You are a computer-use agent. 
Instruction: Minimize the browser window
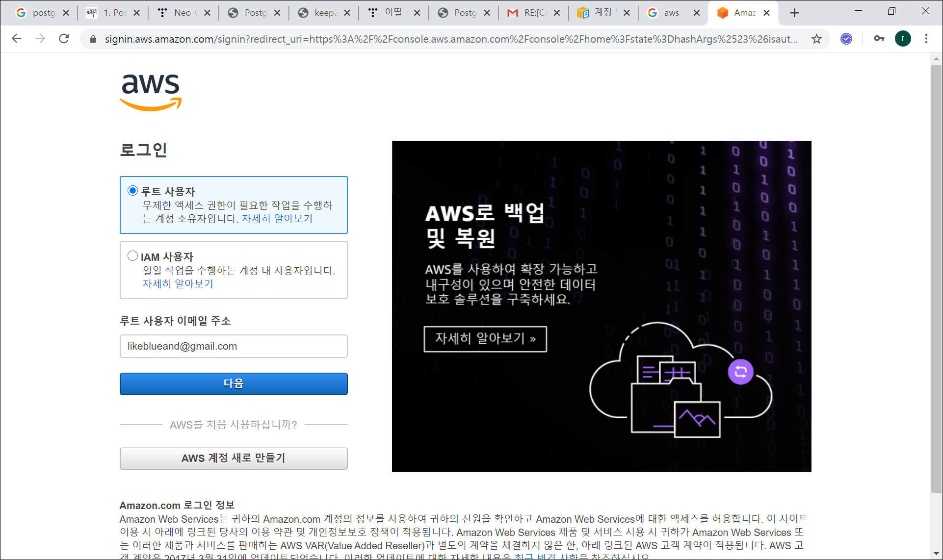point(858,11)
